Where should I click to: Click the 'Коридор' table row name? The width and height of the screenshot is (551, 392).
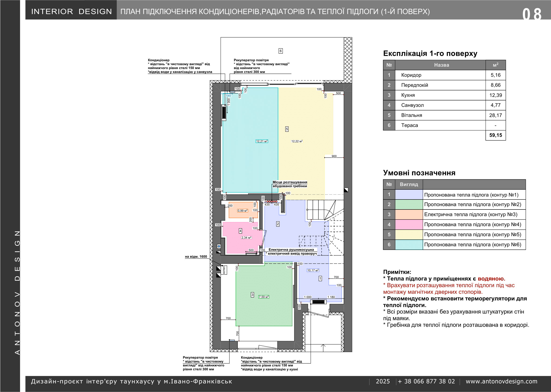411,75
